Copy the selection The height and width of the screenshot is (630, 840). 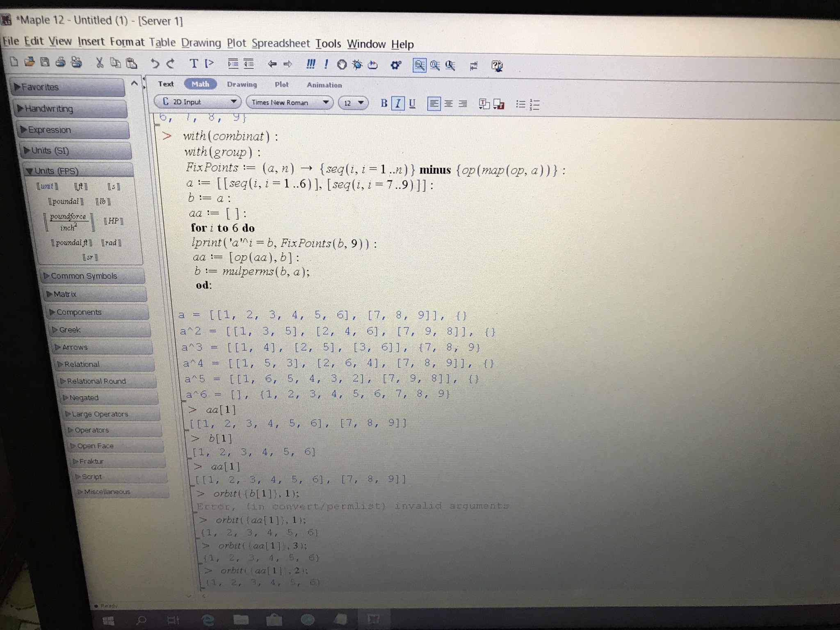[x=116, y=63]
